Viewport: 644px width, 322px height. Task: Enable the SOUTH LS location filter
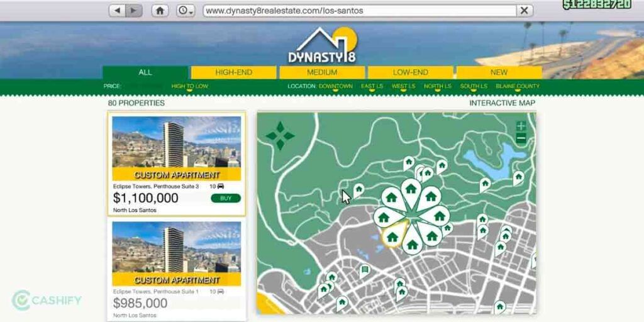coord(474,86)
